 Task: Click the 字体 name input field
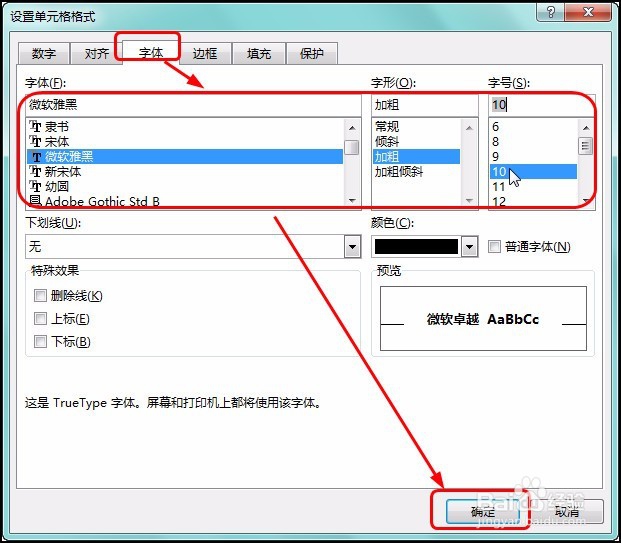193,105
